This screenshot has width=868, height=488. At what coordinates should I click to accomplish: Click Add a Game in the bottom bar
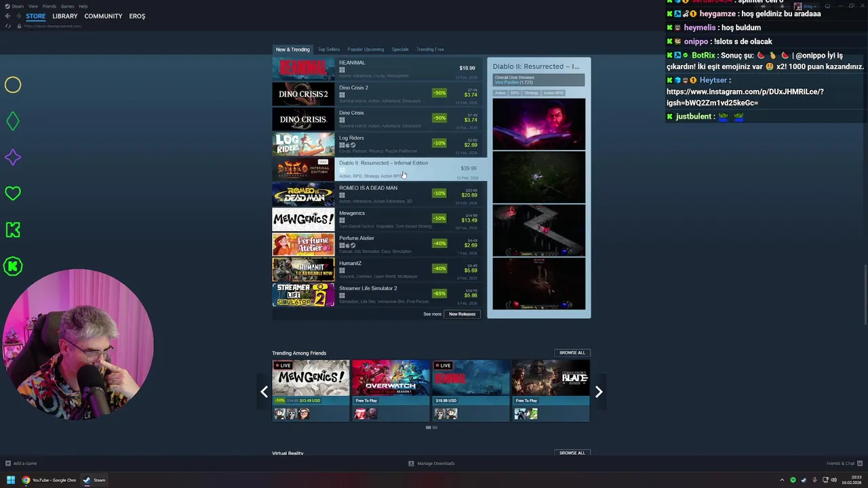tap(21, 464)
